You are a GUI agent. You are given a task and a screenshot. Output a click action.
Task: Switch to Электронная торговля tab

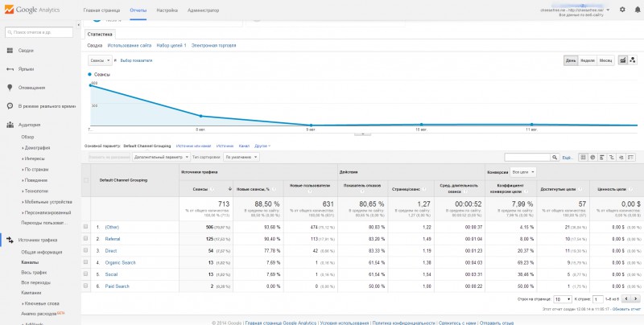213,46
